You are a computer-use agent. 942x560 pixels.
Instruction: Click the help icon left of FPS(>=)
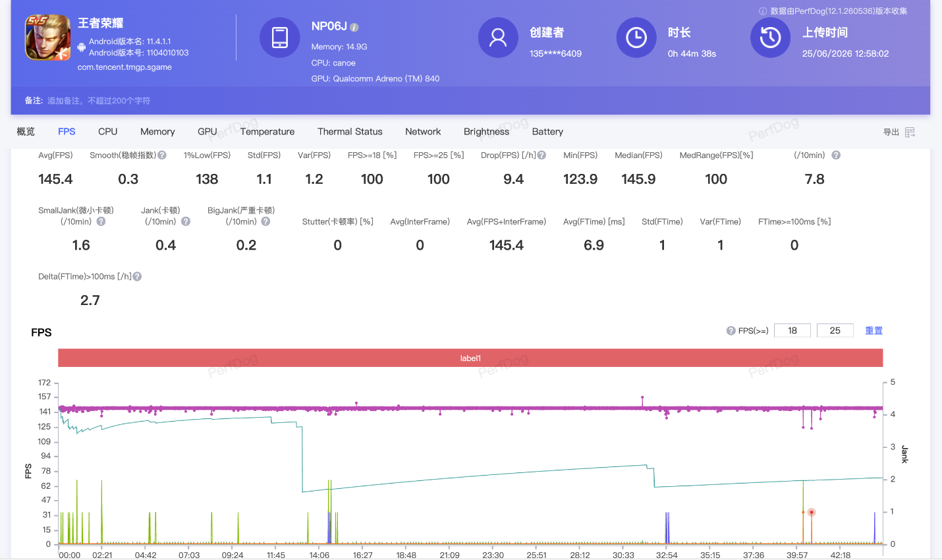tap(731, 331)
